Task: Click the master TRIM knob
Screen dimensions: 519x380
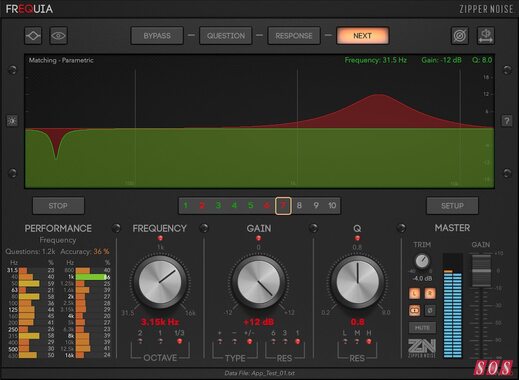Action: pyautogui.click(x=422, y=261)
